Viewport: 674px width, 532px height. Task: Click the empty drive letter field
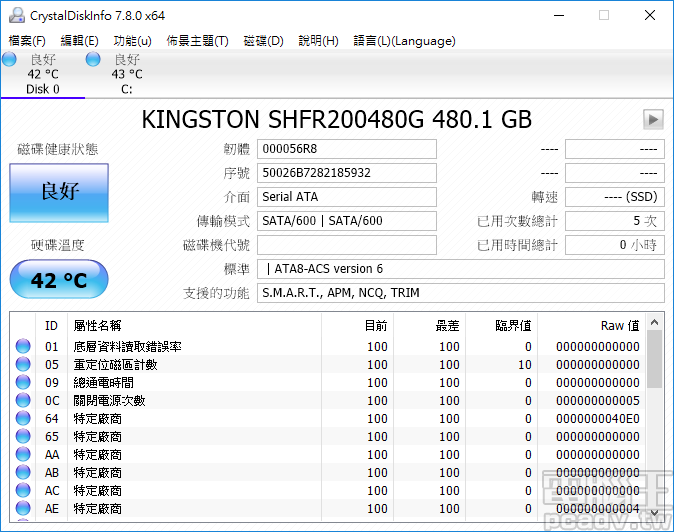[x=347, y=245]
